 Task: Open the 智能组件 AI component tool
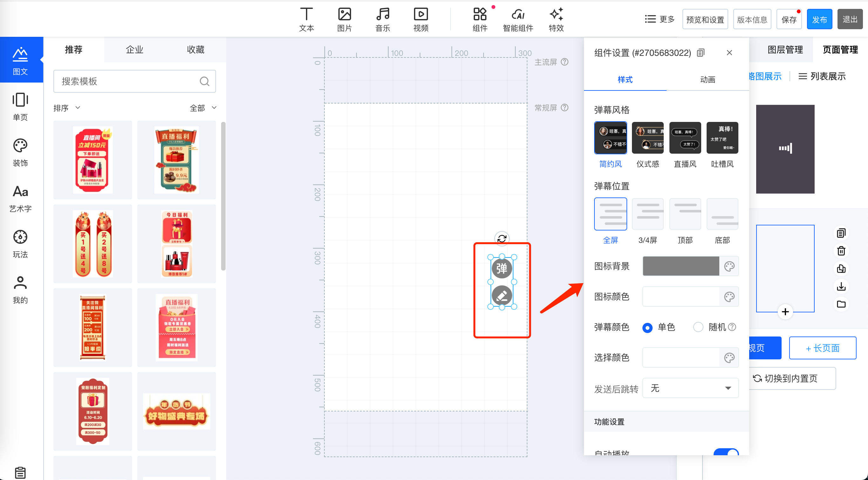pyautogui.click(x=518, y=19)
